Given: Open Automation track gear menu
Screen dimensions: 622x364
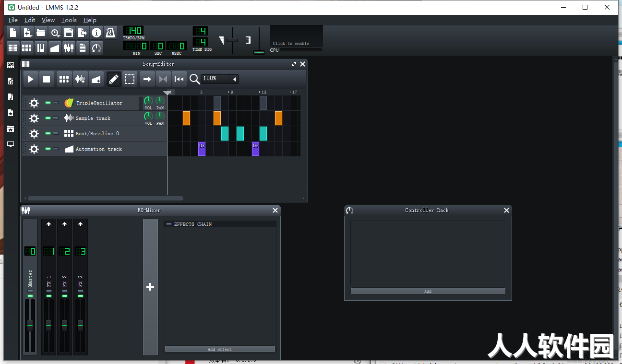Looking at the screenshot, I should point(34,149).
